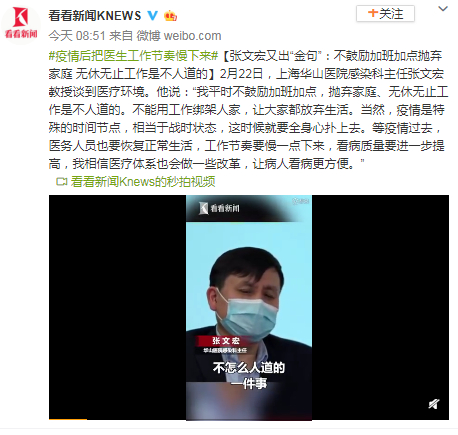The height and width of the screenshot is (435, 458).
Task: Click the blue verified V badge
Action: click(153, 15)
